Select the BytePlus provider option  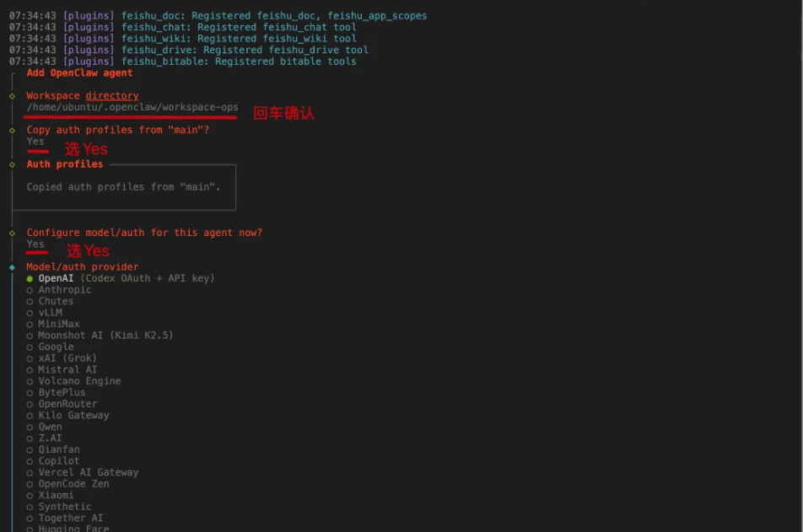coord(56,392)
